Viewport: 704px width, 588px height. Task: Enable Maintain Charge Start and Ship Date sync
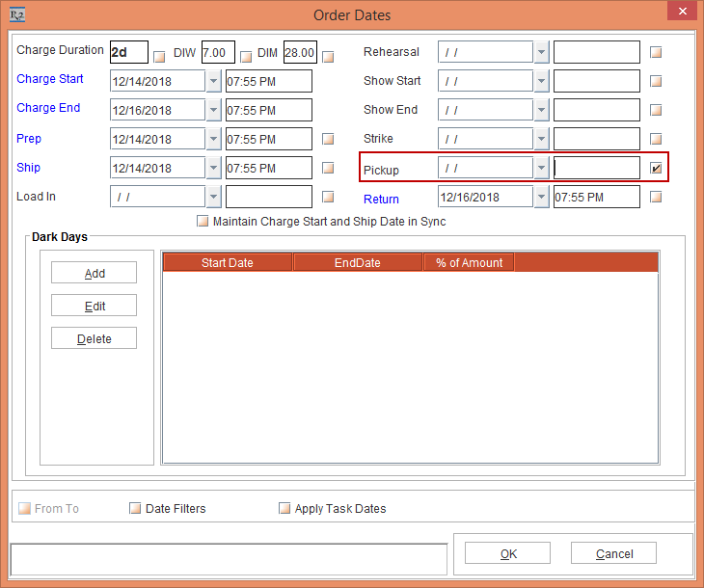(203, 221)
